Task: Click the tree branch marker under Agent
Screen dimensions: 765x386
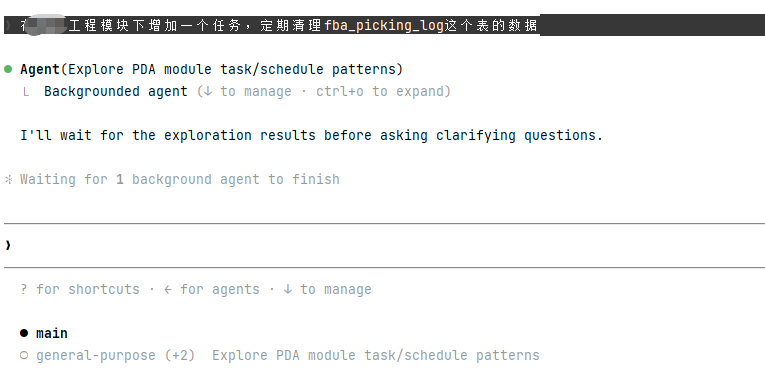Action: click(x=25, y=92)
